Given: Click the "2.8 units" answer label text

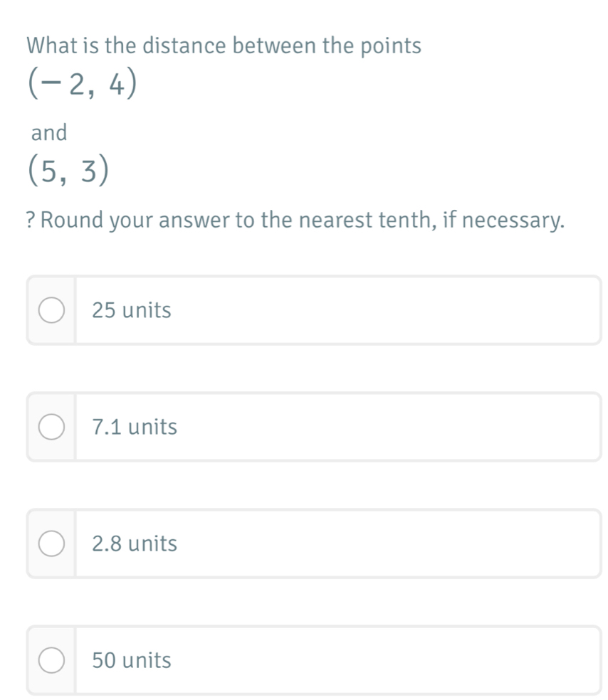Looking at the screenshot, I should tap(135, 544).
